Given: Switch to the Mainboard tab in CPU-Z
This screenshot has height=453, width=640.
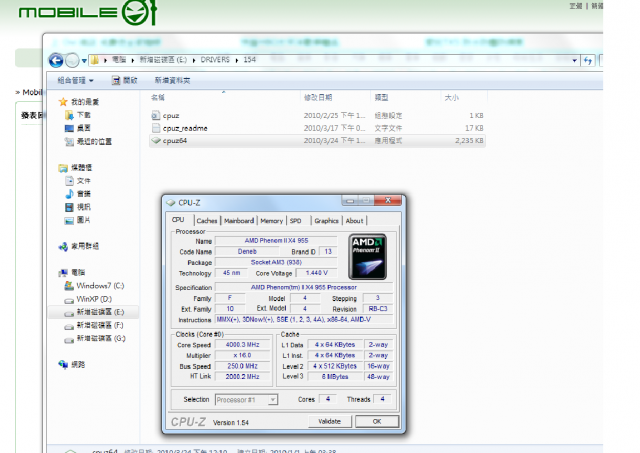Looking at the screenshot, I should 239,221.
